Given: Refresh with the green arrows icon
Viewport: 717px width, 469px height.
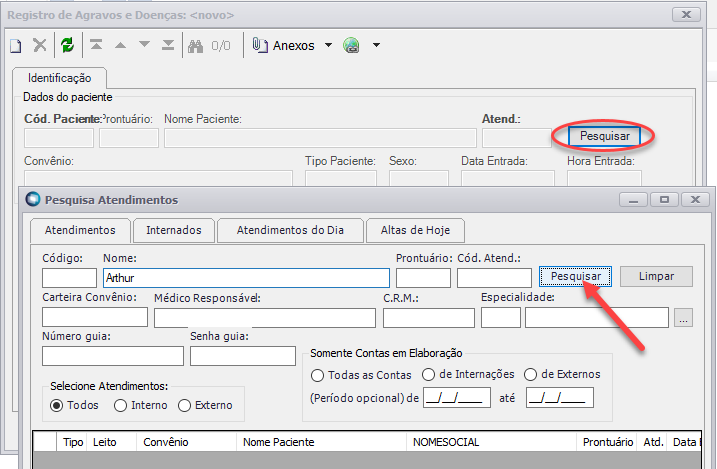Looking at the screenshot, I should coord(67,45).
